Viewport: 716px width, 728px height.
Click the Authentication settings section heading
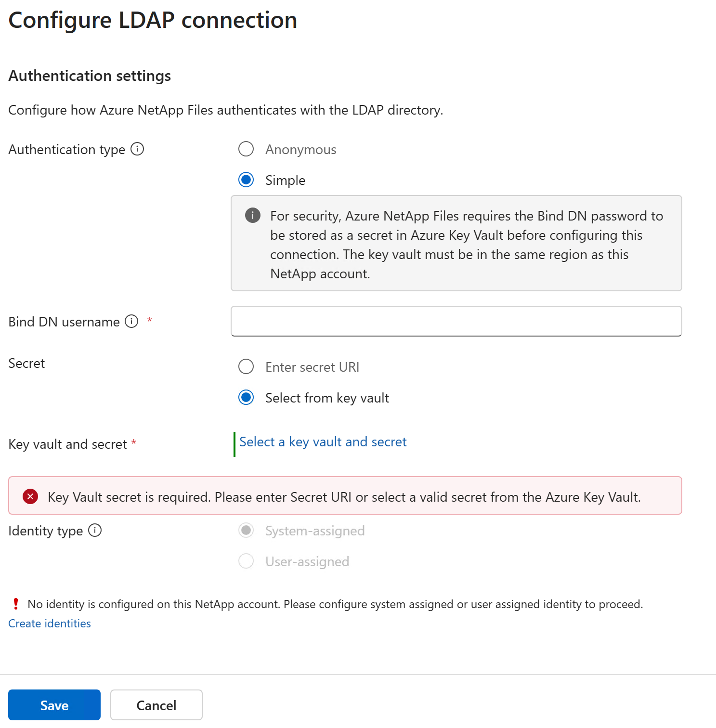click(x=90, y=76)
